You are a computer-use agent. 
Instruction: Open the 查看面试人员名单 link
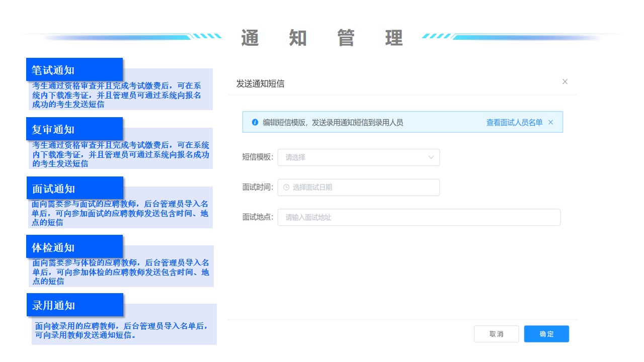tap(514, 122)
